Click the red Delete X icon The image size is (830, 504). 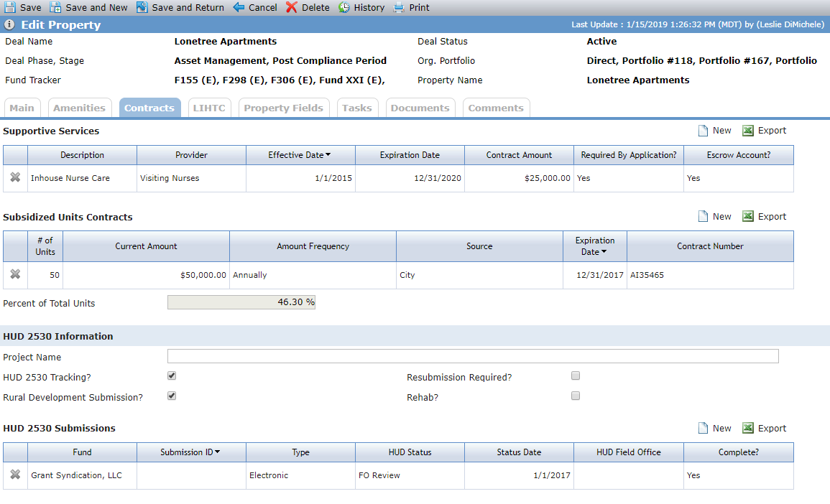coord(292,7)
